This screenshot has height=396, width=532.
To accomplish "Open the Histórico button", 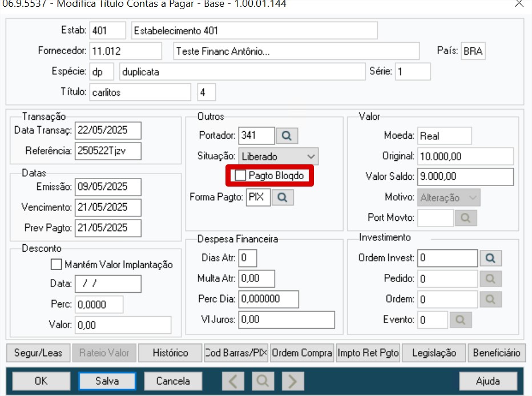I will pos(170,353).
